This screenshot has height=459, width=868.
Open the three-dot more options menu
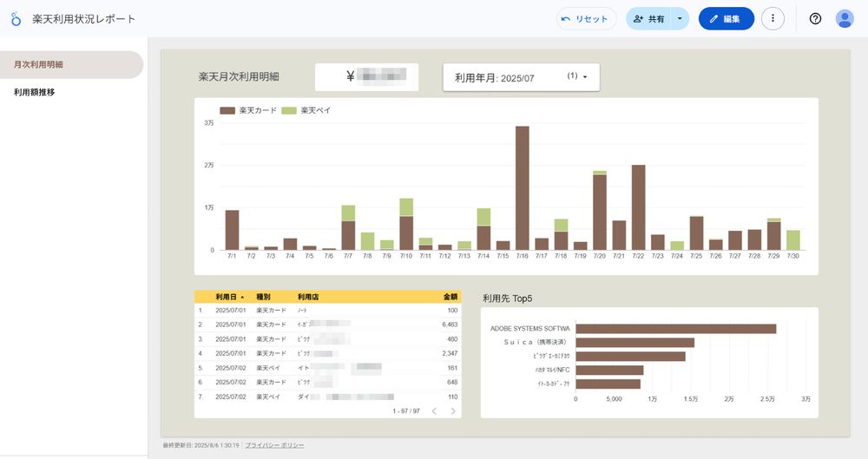tap(773, 19)
